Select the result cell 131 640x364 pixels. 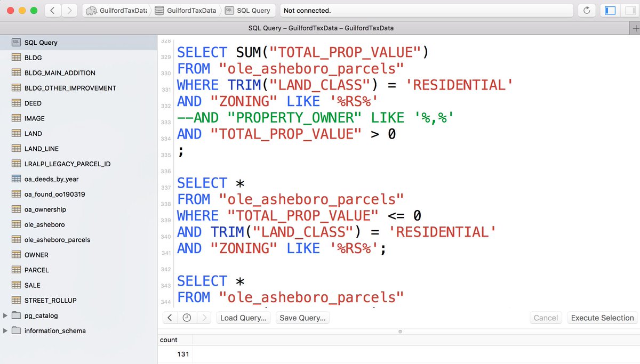pyautogui.click(x=174, y=354)
